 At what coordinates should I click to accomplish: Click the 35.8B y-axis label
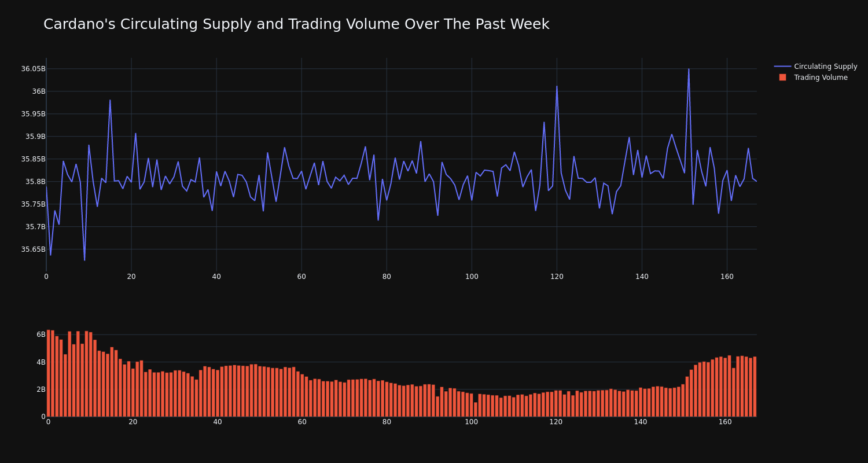pos(35,182)
